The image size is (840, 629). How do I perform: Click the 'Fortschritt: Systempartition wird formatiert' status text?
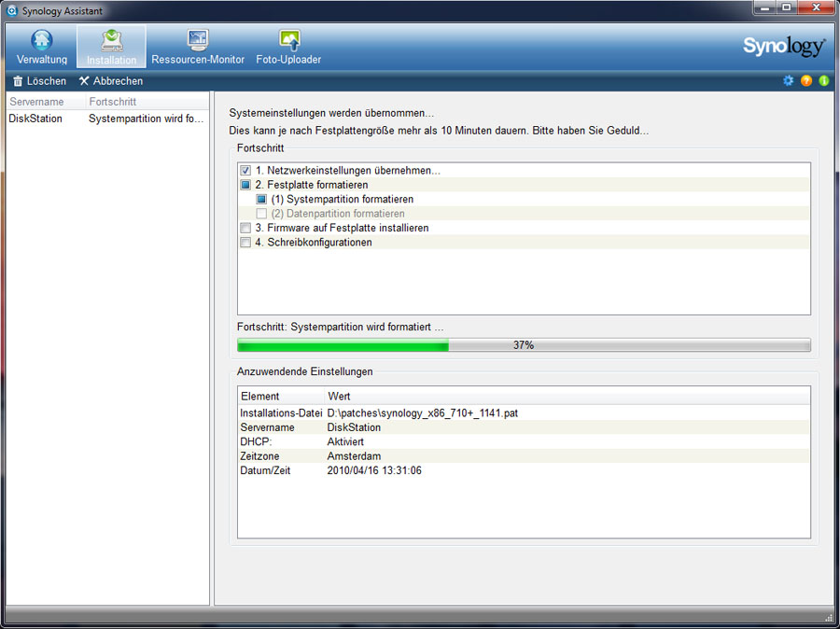(x=340, y=327)
